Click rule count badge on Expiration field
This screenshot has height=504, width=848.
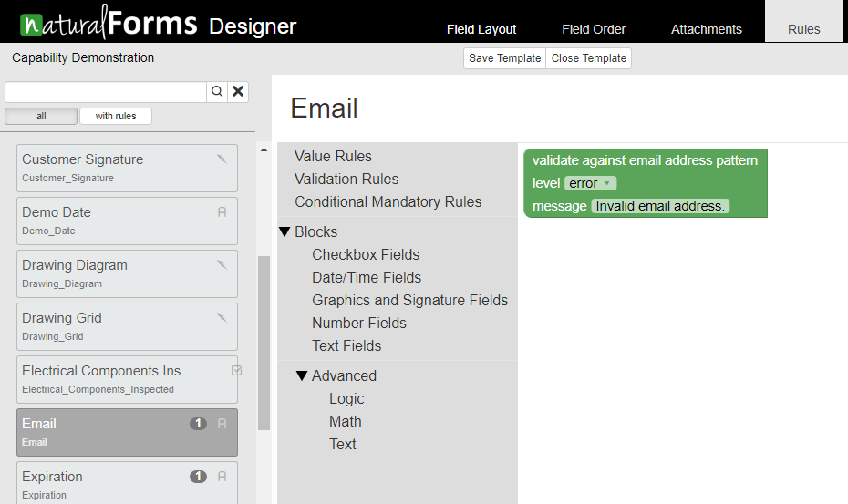198,477
